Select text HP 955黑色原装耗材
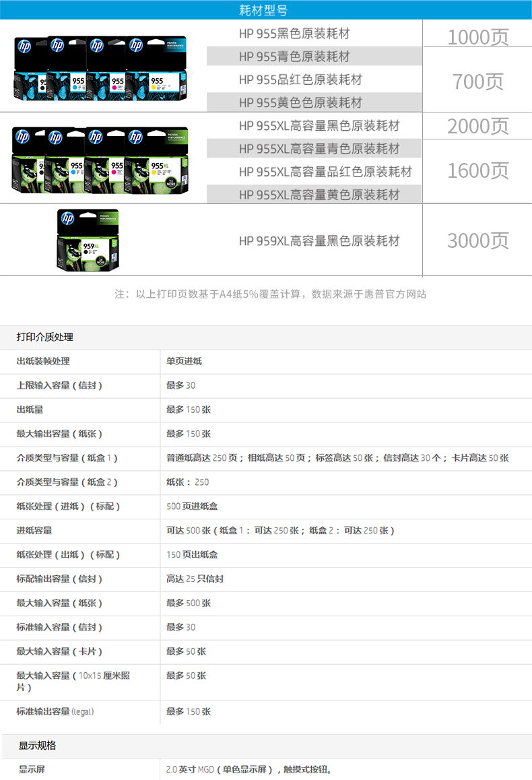Image resolution: width=532 pixels, height=780 pixels. coord(294,33)
